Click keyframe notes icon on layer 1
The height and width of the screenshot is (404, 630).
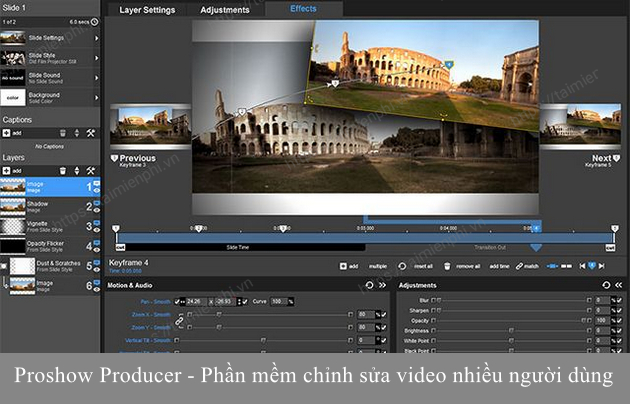pos(97,184)
